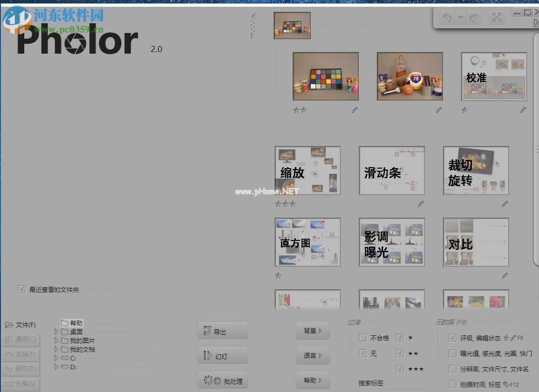
Task: Open the 语言 language dropdown
Action: click(x=313, y=355)
